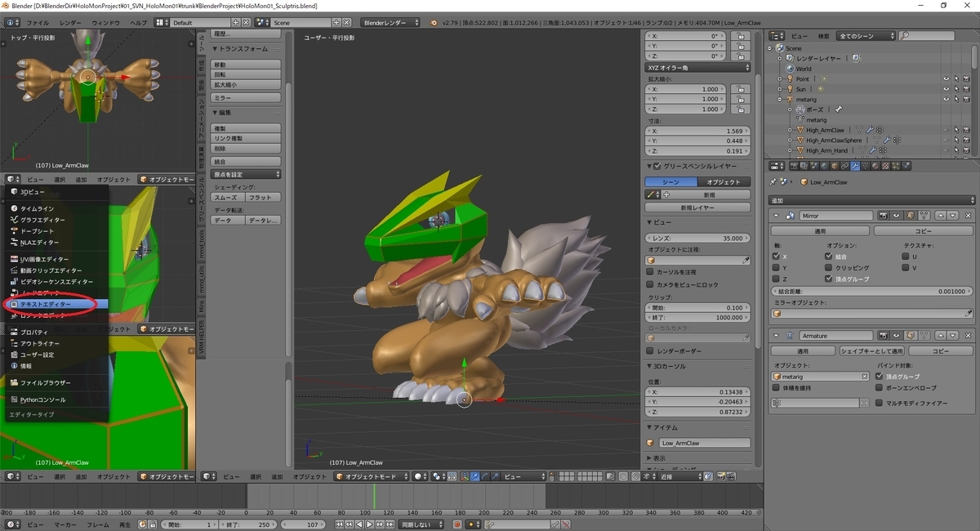Screen dimensions: 980x531
Task: Toggle visibility eye of metarig
Action: click(x=947, y=100)
